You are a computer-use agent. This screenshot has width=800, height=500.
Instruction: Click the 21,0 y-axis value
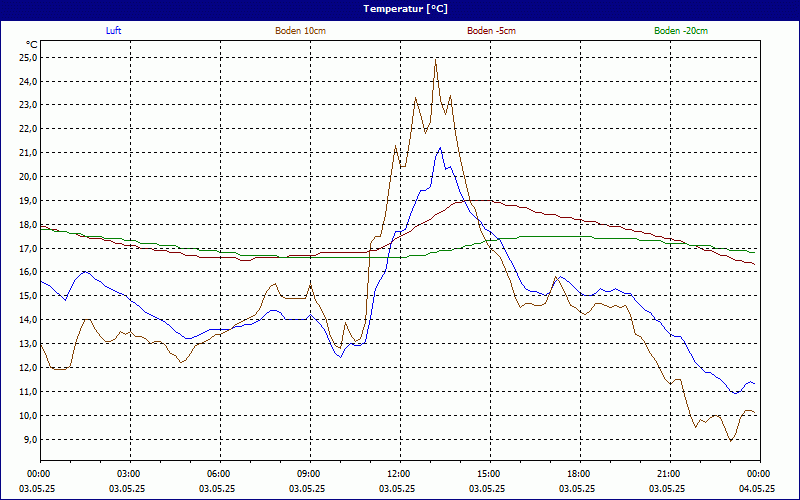(x=29, y=153)
